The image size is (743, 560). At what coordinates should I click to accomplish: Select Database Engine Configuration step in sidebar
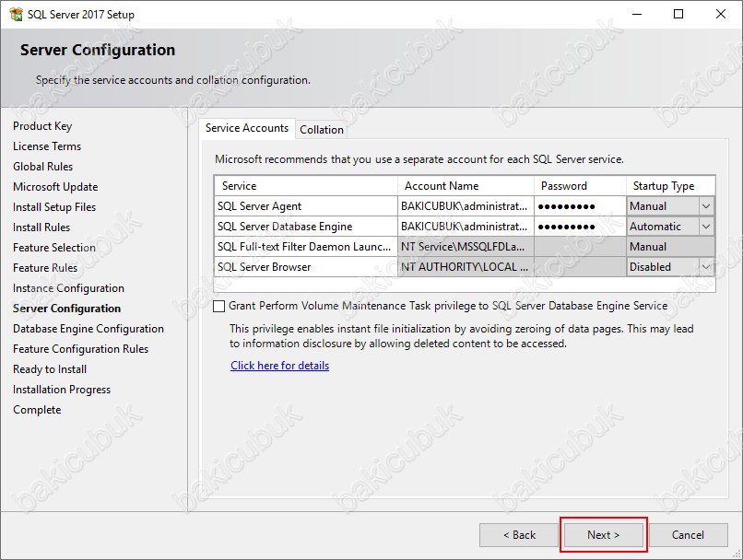pyautogui.click(x=88, y=329)
